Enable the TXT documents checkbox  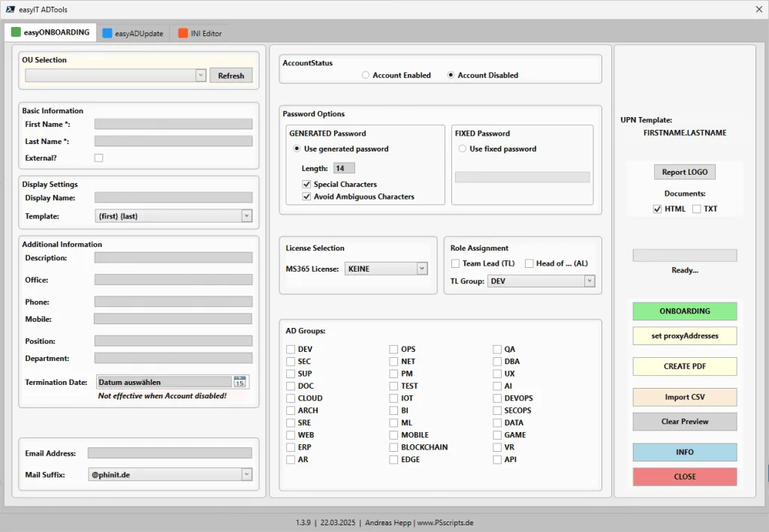point(696,209)
